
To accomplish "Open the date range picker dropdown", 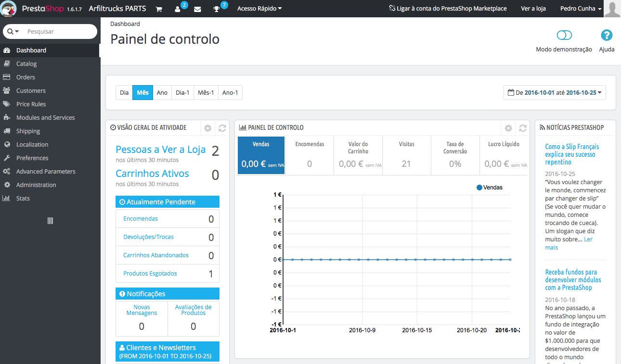I will pos(555,92).
